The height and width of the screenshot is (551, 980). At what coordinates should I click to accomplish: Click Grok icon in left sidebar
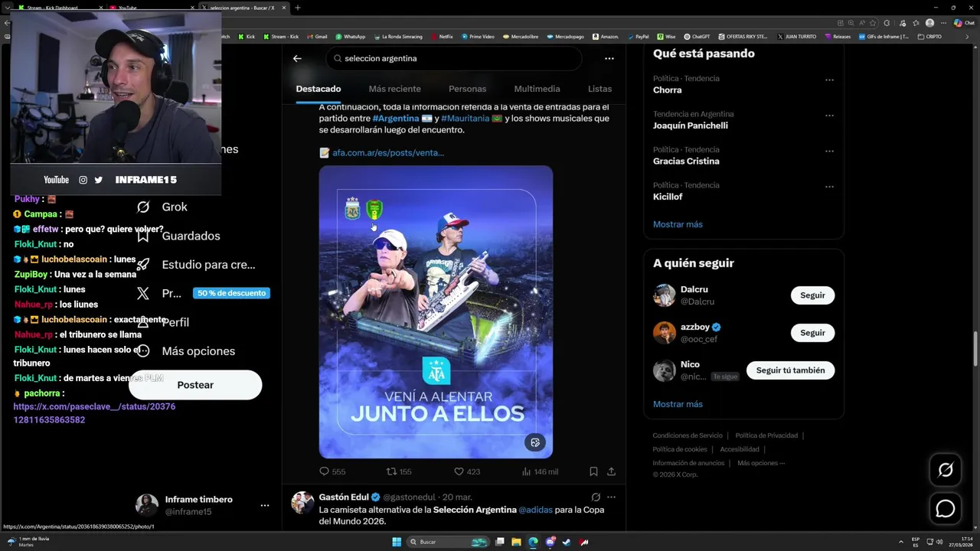[x=143, y=207]
